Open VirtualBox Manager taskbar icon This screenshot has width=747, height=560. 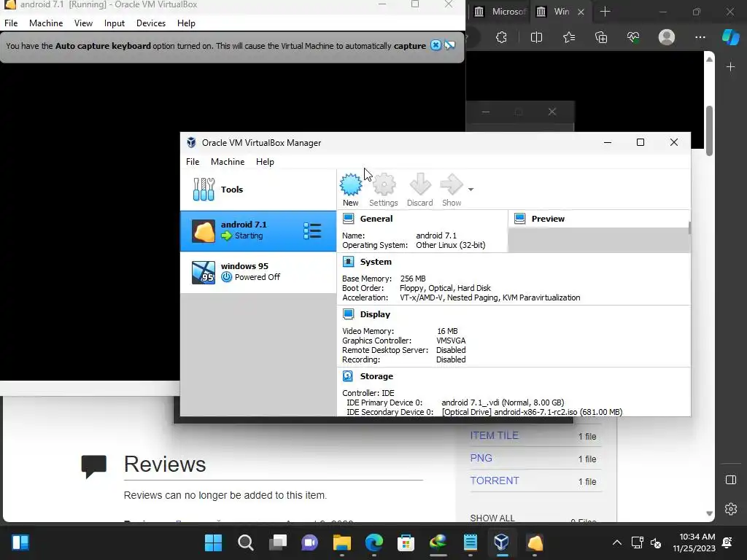click(502, 542)
